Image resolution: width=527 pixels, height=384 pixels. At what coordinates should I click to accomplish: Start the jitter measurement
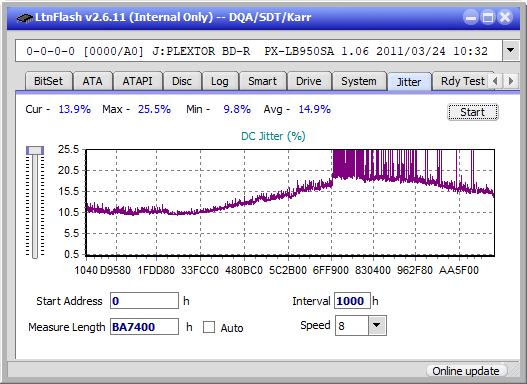tap(473, 112)
